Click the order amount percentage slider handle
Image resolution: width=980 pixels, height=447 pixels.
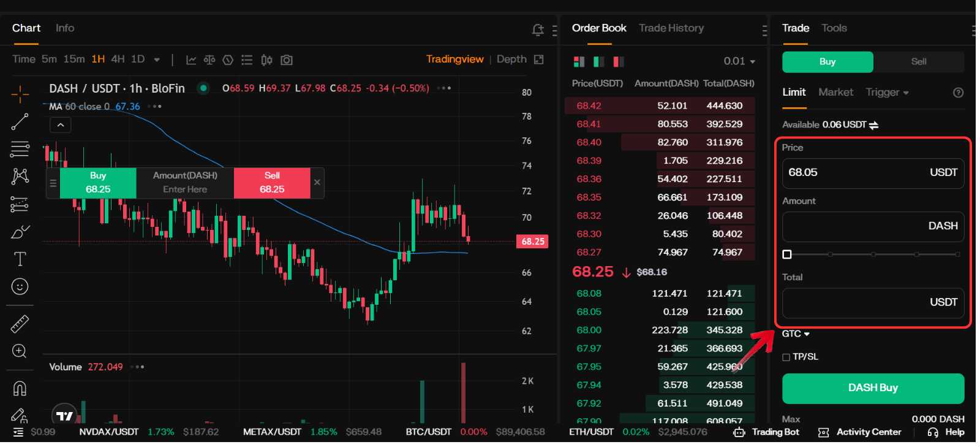pyautogui.click(x=787, y=254)
